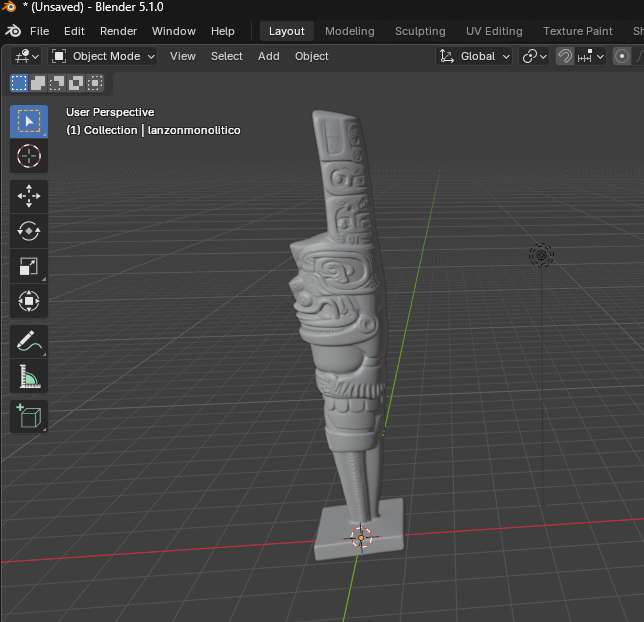This screenshot has height=622, width=644.
Task: Open the Render menu
Action: point(118,31)
